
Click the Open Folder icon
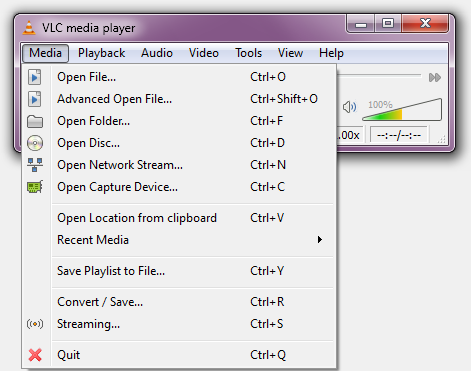point(35,121)
